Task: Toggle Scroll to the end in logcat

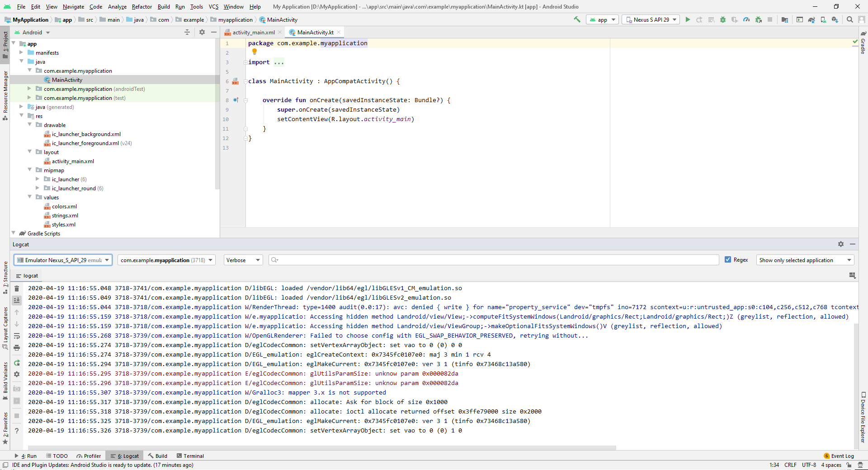Action: click(17, 300)
